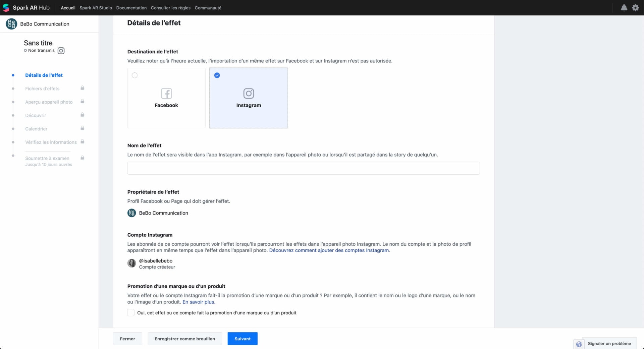This screenshot has height=349, width=644.
Task: Click the @isabellebebo profile photo
Action: pyautogui.click(x=131, y=263)
